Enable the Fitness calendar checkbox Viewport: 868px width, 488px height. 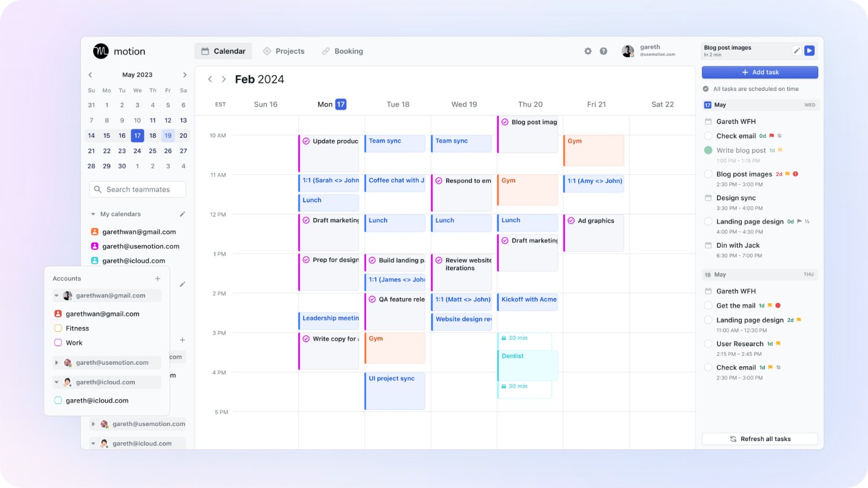pos(58,328)
